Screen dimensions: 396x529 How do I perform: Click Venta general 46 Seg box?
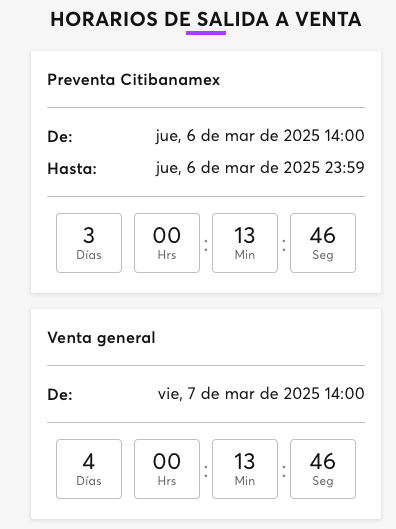pos(323,469)
